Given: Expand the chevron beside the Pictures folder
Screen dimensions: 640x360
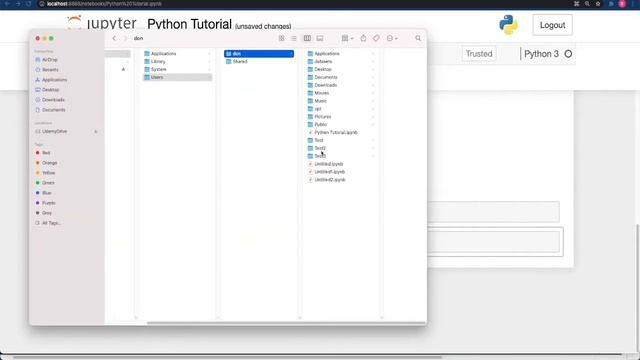Looking at the screenshot, I should pyautogui.click(x=373, y=117).
